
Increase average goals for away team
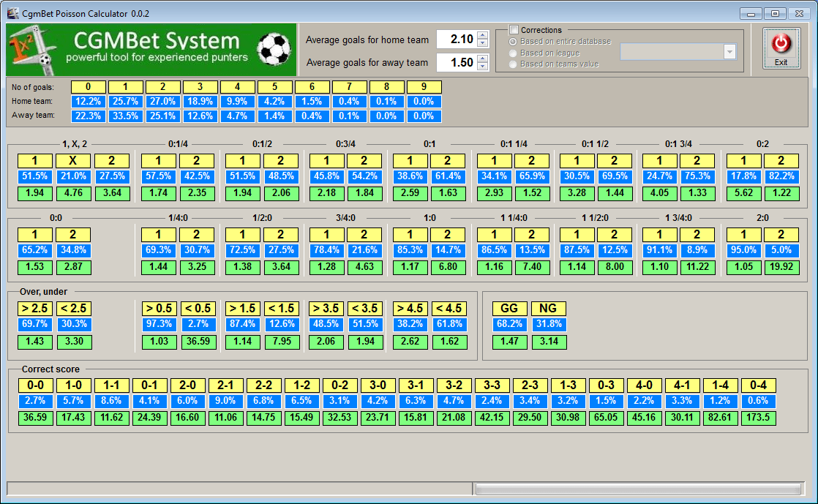[483, 59]
